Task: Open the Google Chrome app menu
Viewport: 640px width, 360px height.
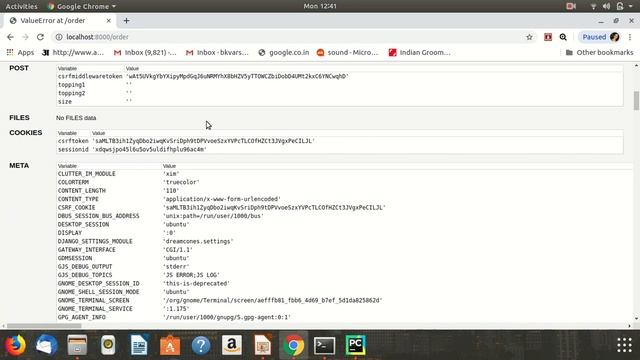Action: point(82,6)
